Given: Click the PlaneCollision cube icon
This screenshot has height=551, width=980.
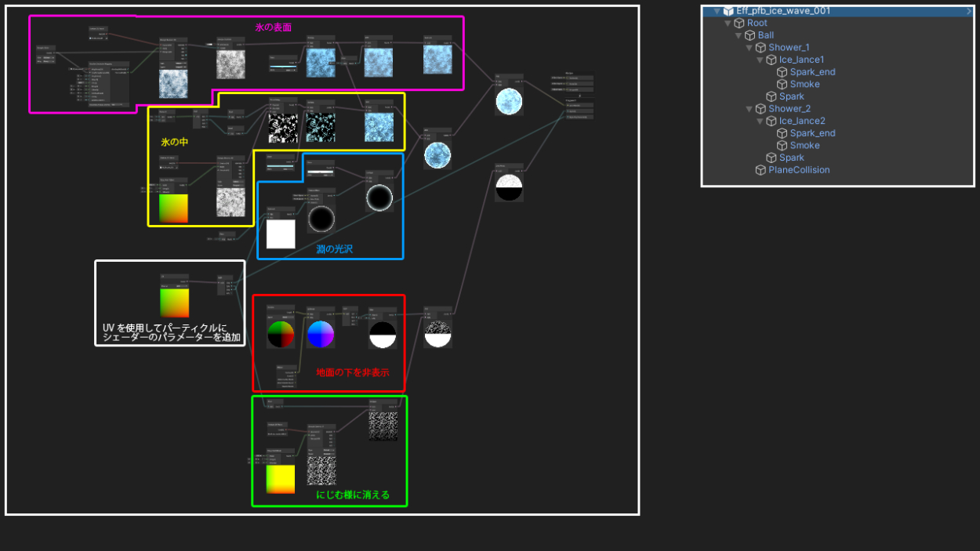Looking at the screenshot, I should coord(760,170).
